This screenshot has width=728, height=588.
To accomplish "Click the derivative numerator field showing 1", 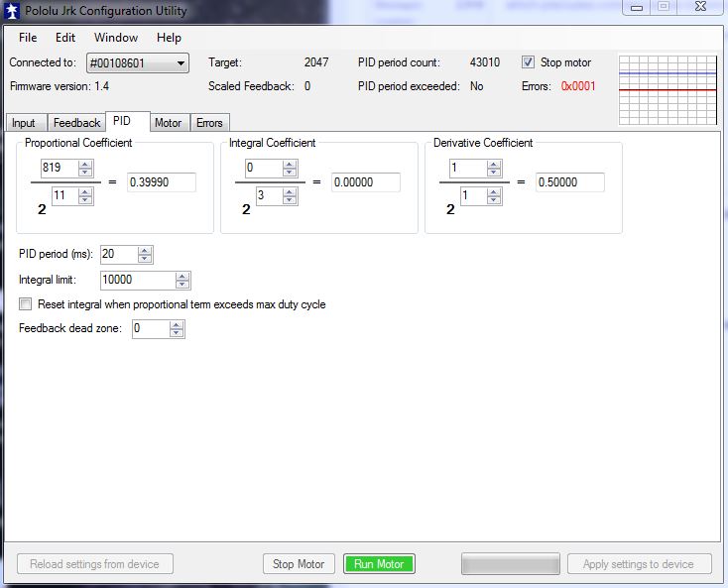I will tap(468, 168).
